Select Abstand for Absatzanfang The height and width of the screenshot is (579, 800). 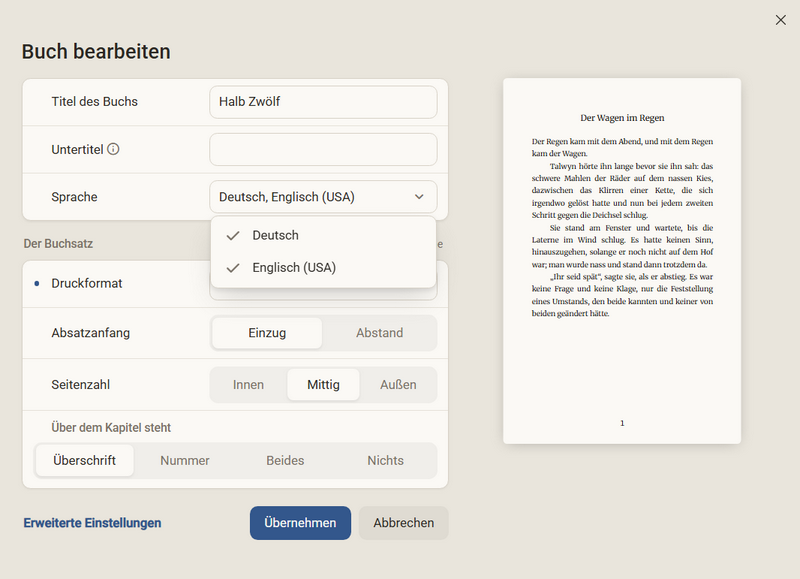[x=379, y=333]
